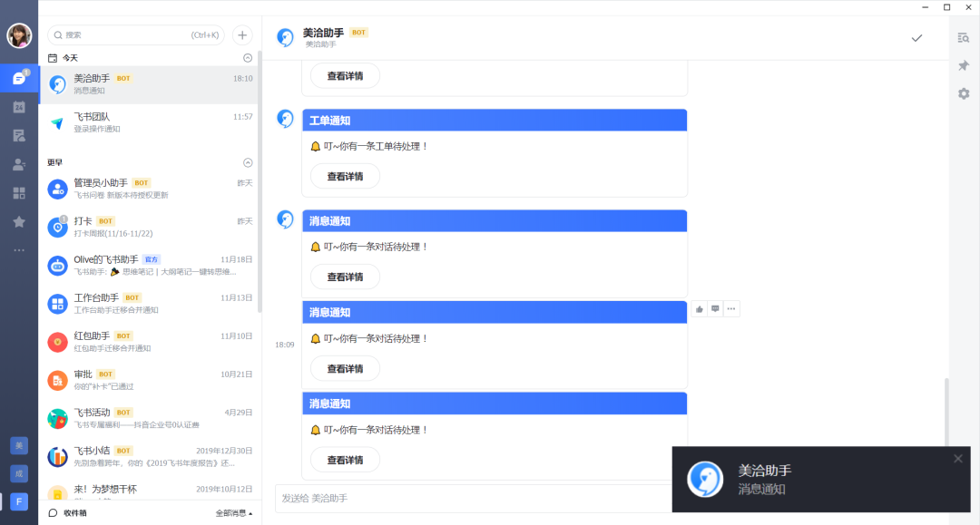Open the Workplace apps grid icon
This screenshot has width=980, height=525.
pyautogui.click(x=19, y=193)
